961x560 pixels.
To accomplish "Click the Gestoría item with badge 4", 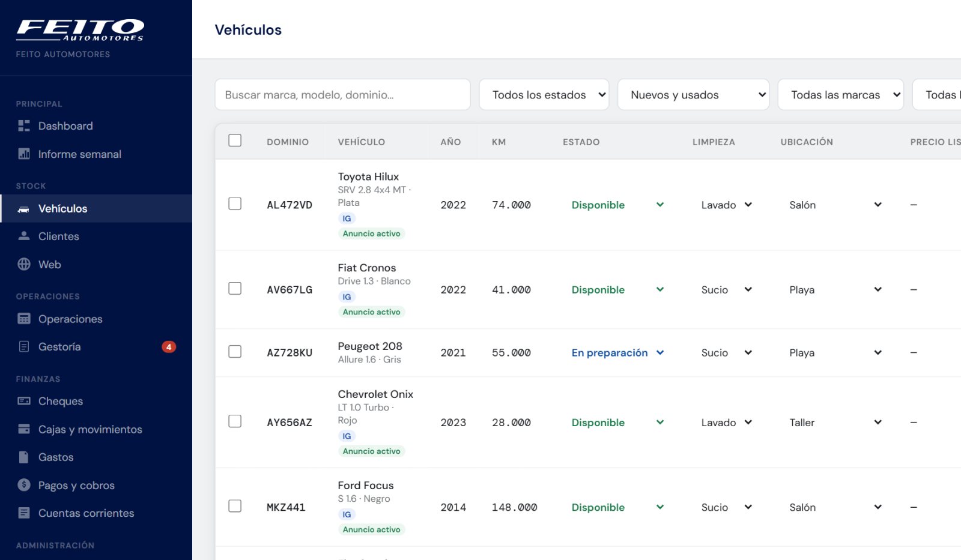I will click(96, 346).
